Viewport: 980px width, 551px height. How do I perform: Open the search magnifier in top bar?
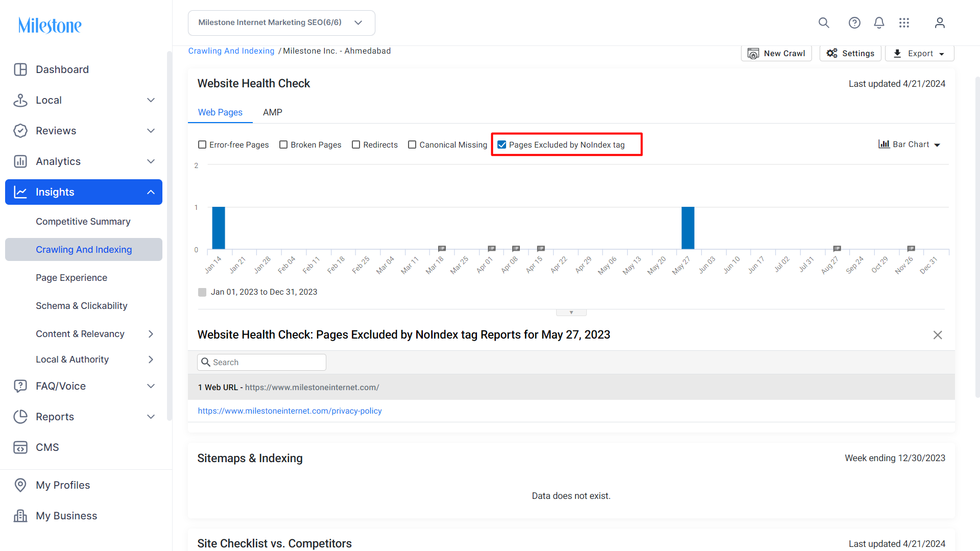[824, 23]
